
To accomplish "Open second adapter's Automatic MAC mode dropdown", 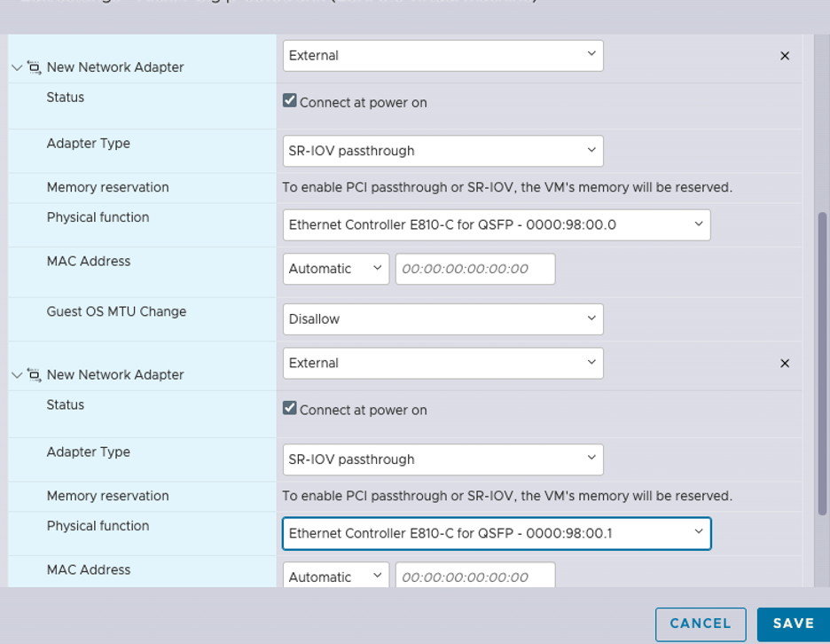I will click(335, 575).
